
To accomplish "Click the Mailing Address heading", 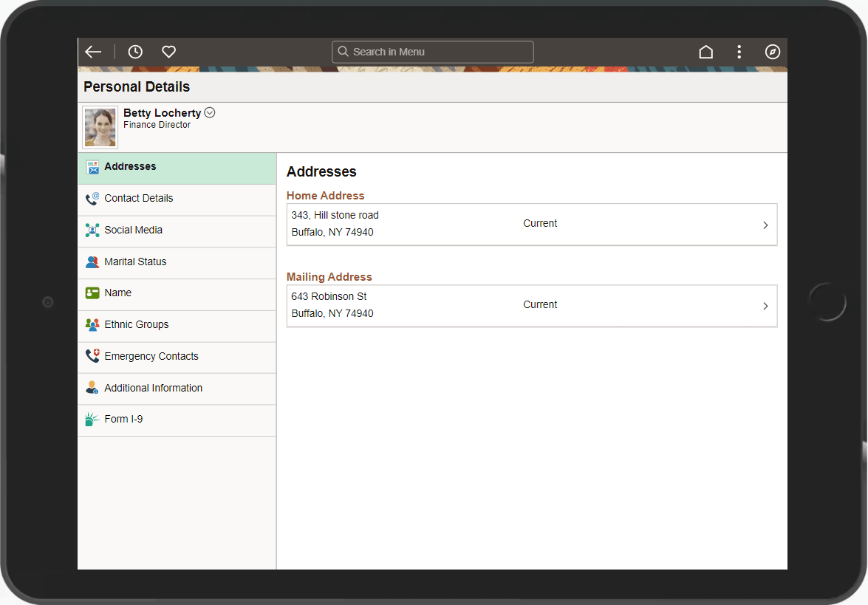I will (329, 277).
